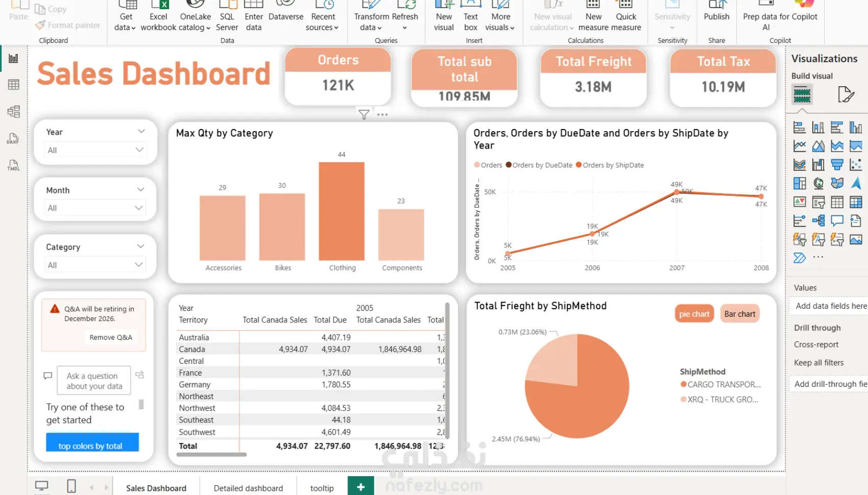Viewport: 868px width, 495px height.
Task: Open the DAX query view icon
Action: tap(13, 138)
